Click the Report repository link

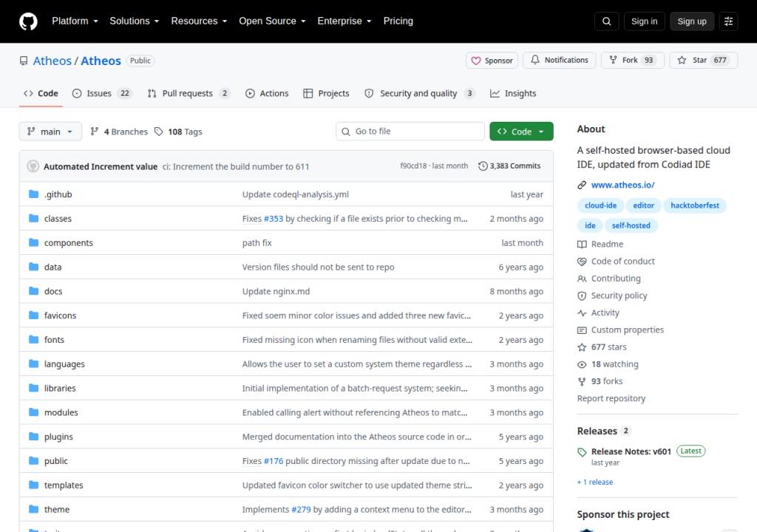[611, 398]
